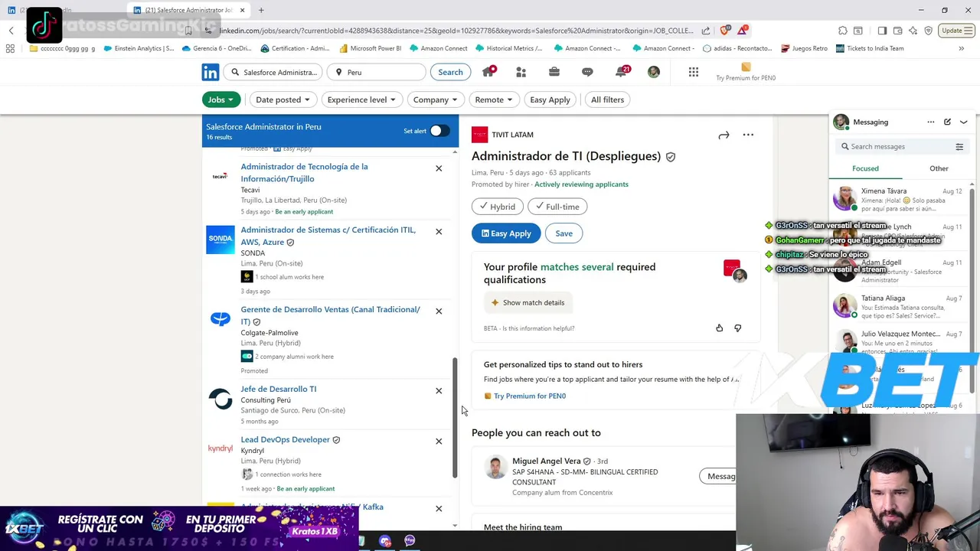Open the Gerente de Desarrollo Ventas job
The width and height of the screenshot is (980, 551).
(330, 315)
